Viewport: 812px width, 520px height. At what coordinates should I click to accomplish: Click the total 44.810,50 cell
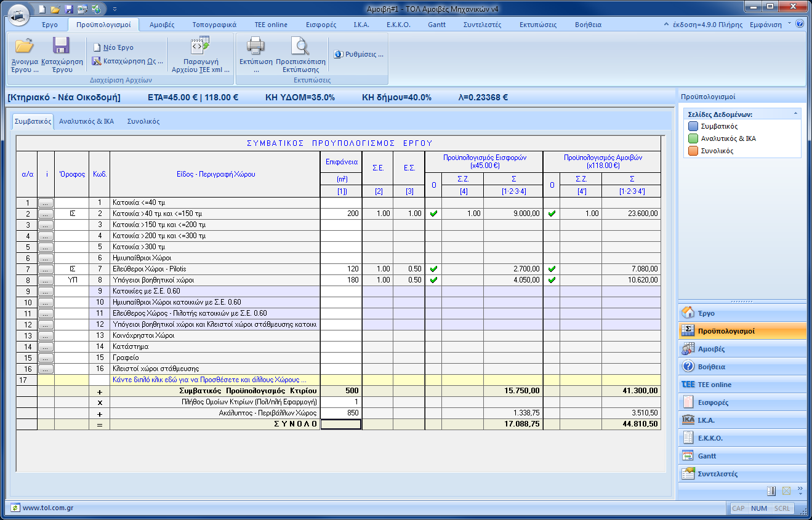tap(631, 424)
